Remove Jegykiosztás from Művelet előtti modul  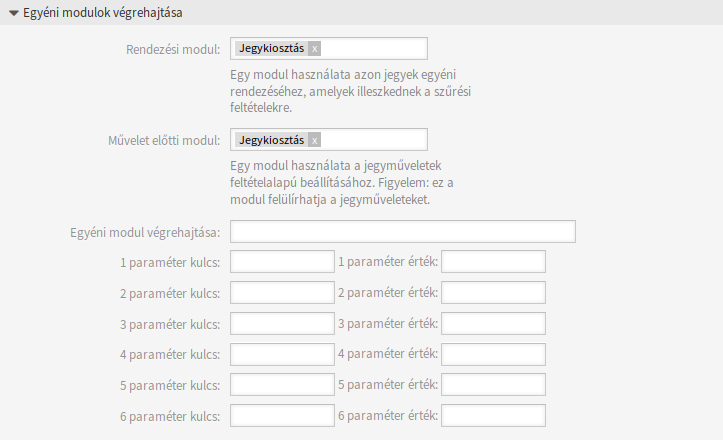pyautogui.click(x=314, y=140)
